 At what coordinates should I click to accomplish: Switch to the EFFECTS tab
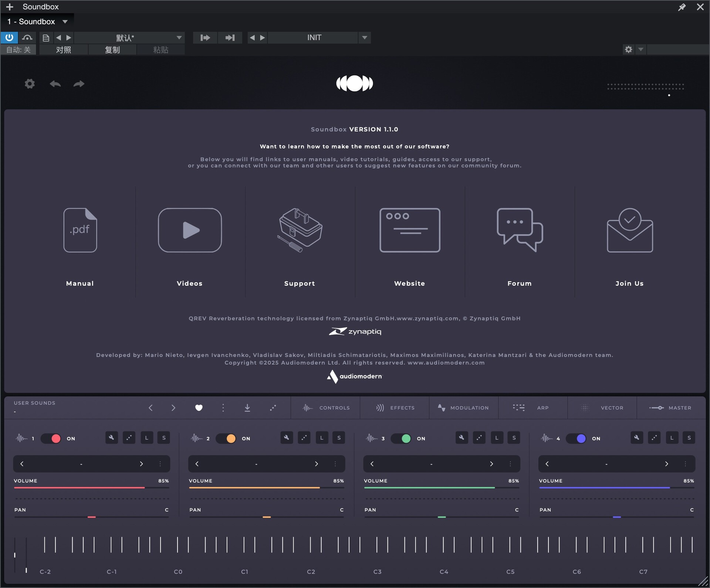pyautogui.click(x=395, y=408)
